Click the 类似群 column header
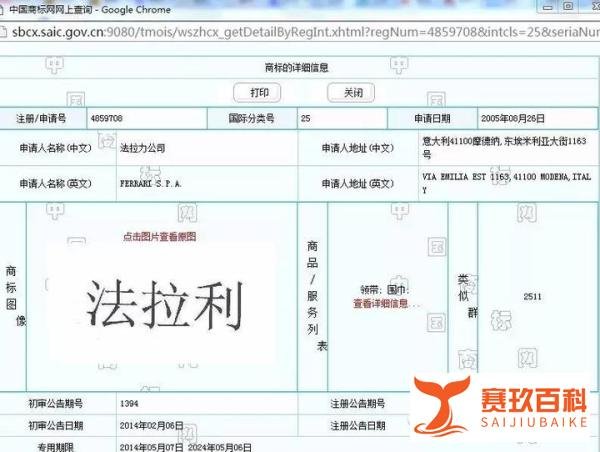This screenshot has height=452, width=600. click(x=468, y=296)
